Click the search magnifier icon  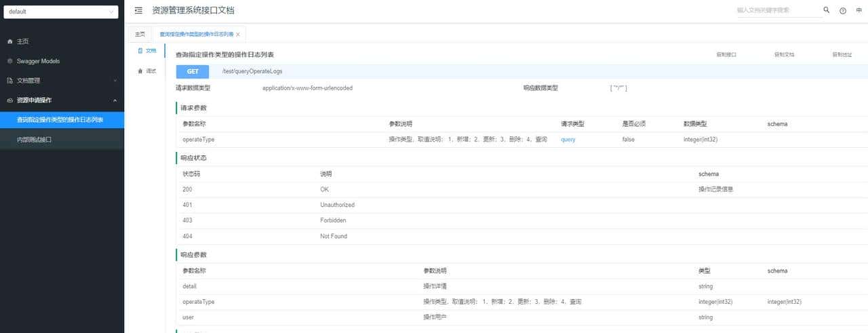826,10
